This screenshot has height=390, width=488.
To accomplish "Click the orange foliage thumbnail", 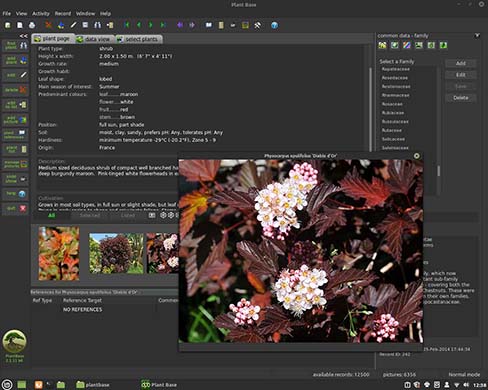I will click(x=59, y=253).
